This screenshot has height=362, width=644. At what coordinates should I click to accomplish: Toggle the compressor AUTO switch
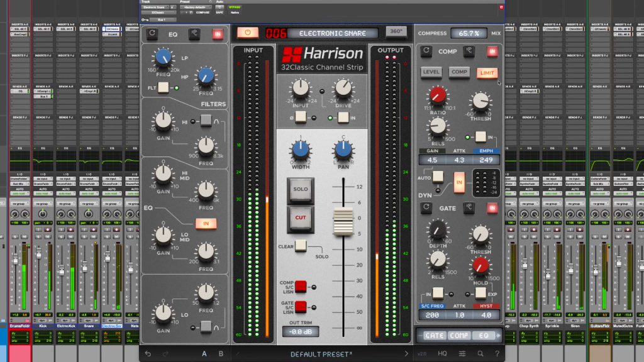pyautogui.click(x=438, y=177)
